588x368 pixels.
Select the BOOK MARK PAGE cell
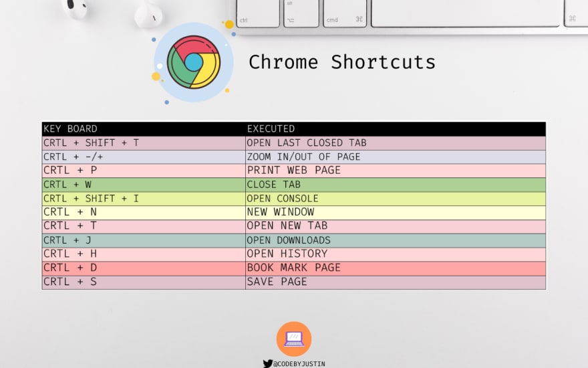(396, 268)
